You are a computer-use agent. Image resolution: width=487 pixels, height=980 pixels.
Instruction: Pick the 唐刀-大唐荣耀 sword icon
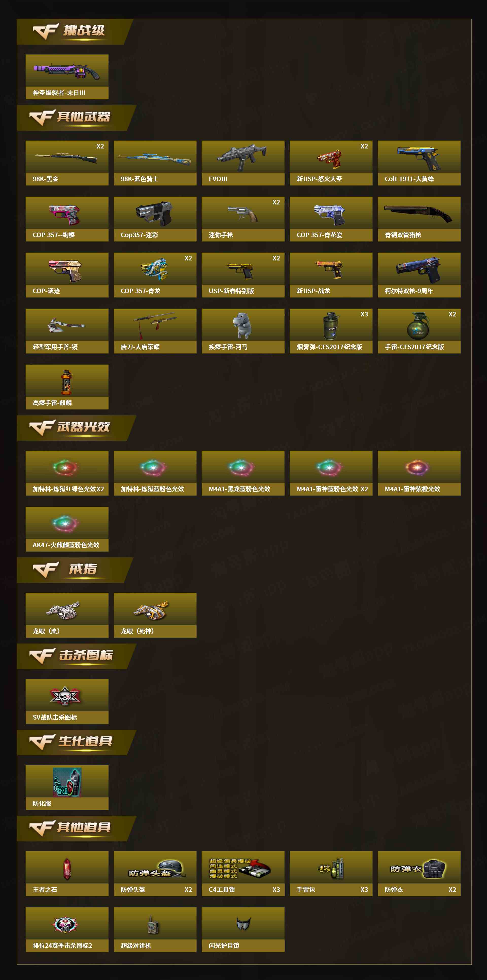click(x=154, y=324)
